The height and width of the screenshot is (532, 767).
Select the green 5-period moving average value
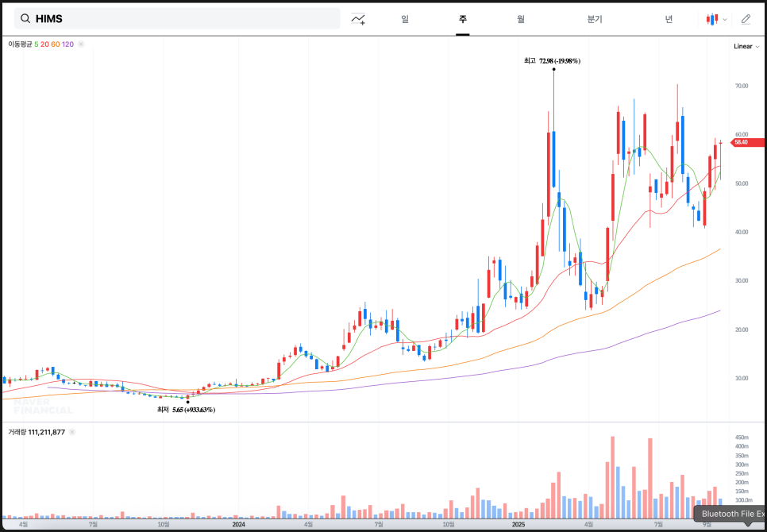37,44
